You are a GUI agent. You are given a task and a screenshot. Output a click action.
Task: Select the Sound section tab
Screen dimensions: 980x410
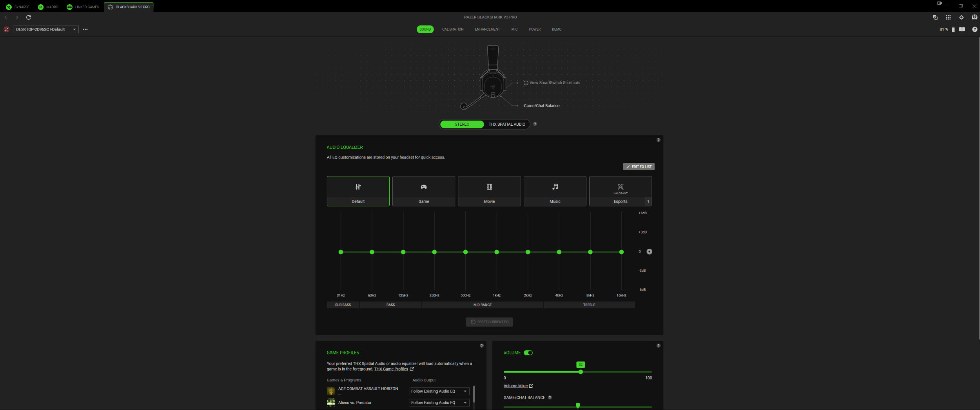click(x=425, y=29)
